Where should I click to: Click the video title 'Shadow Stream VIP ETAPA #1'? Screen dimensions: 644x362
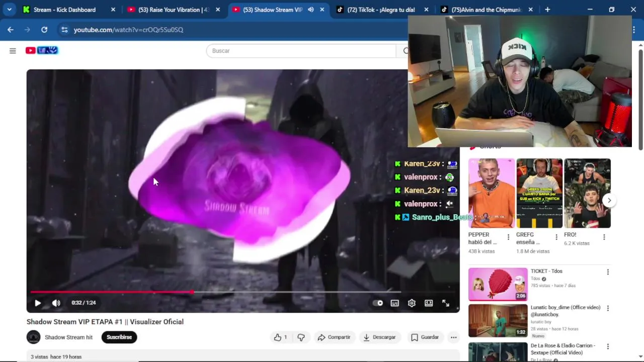point(105,322)
